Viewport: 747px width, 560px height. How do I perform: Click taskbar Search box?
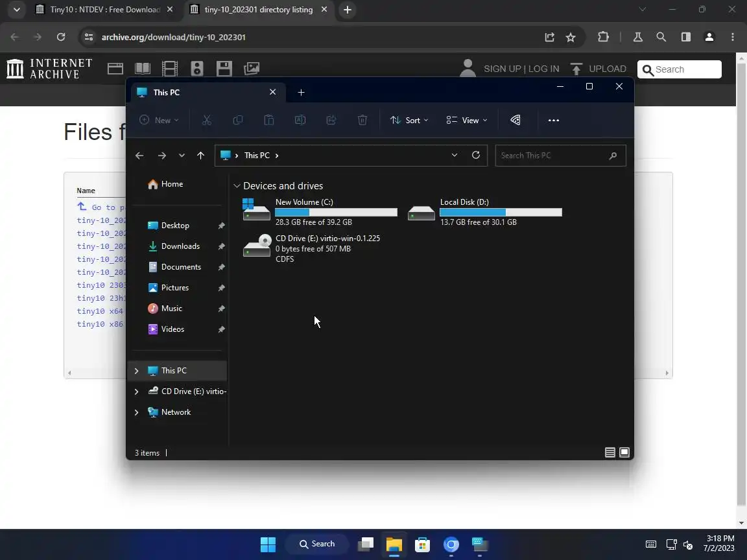pyautogui.click(x=317, y=544)
